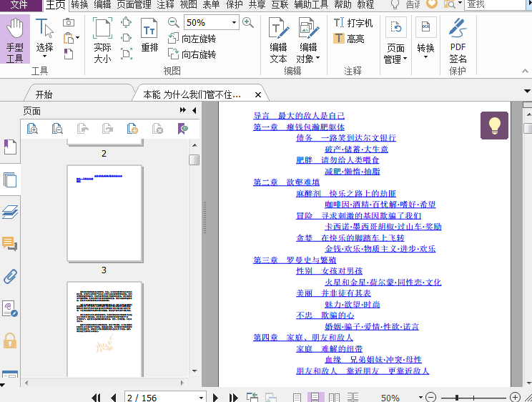The image size is (532, 402).
Task: Select the thumbnail below page 3
Action: 105,329
